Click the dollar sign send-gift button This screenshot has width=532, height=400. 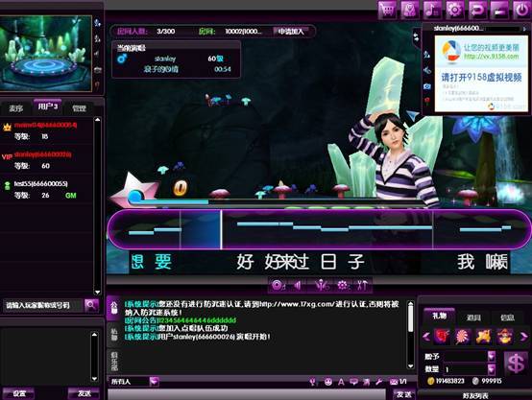[x=516, y=363]
